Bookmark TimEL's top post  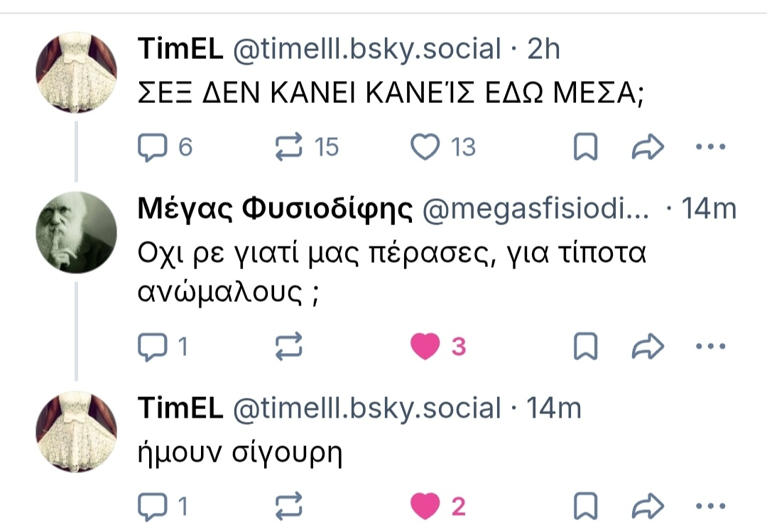click(x=586, y=148)
